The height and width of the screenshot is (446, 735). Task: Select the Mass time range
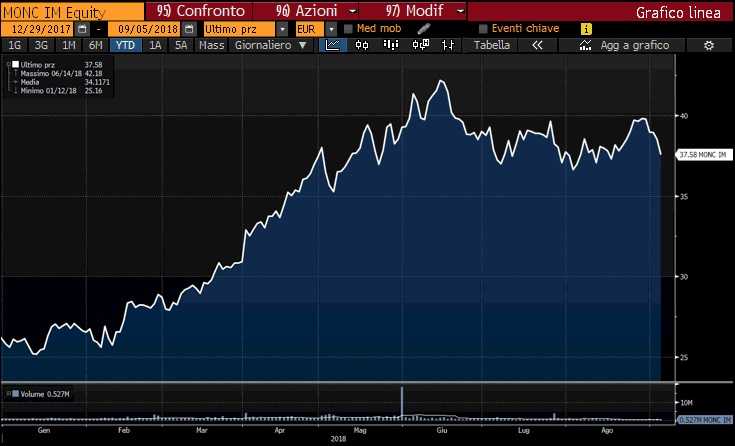click(211, 45)
